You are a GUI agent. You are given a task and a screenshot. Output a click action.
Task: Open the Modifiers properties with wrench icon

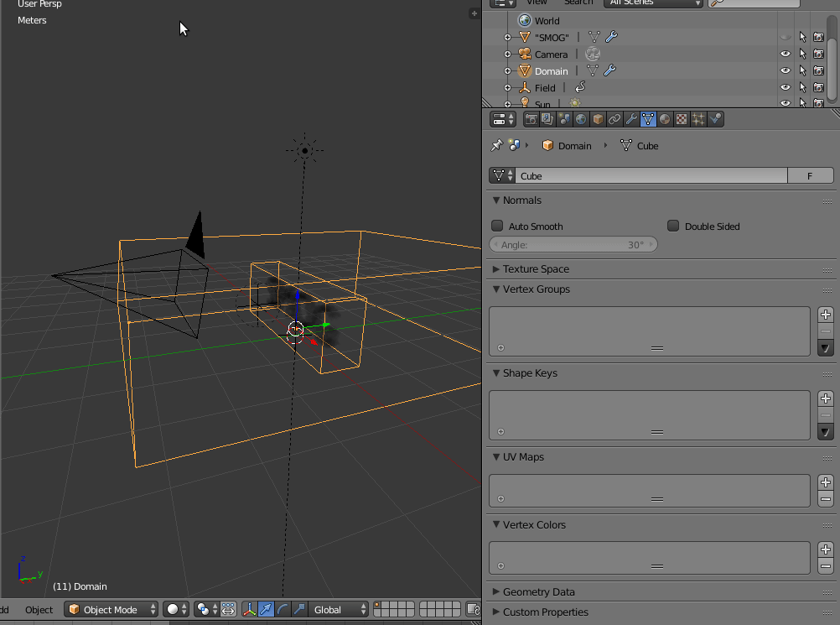tap(630, 118)
